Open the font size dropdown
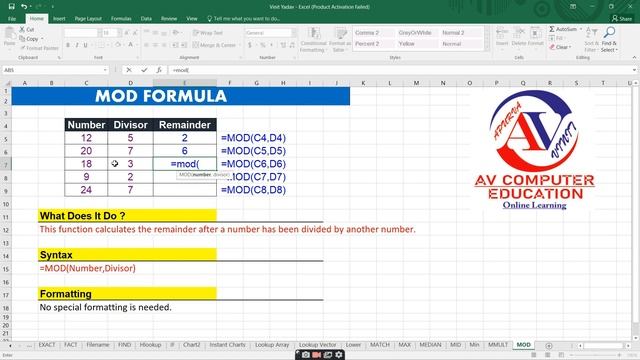The height and width of the screenshot is (360, 640). (x=119, y=33)
